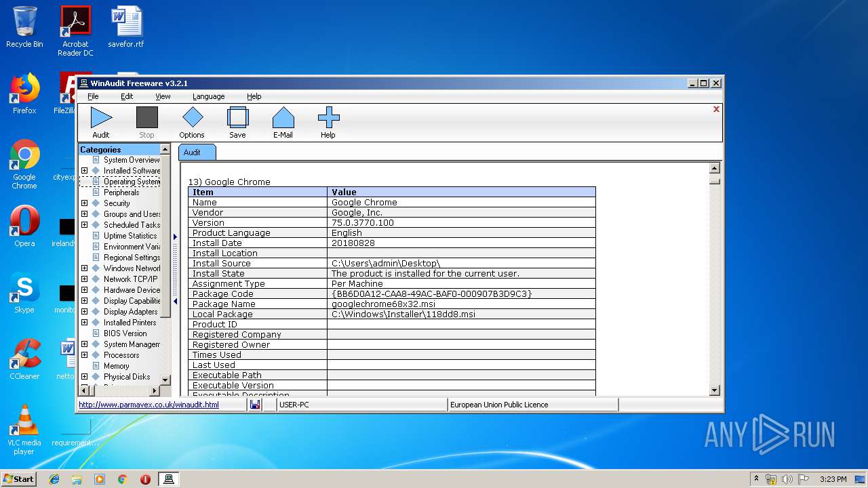Viewport: 868px width, 488px height.
Task: Open Firefox desktop icon
Action: point(24,94)
